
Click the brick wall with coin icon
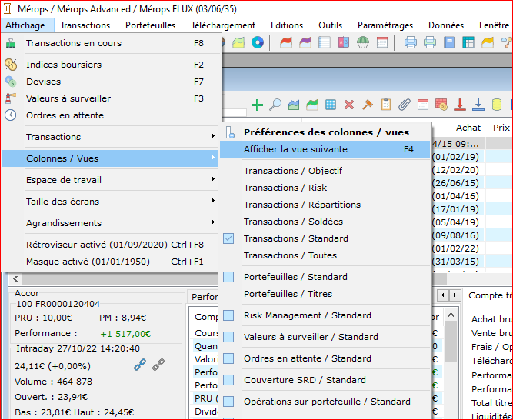pos(441,105)
